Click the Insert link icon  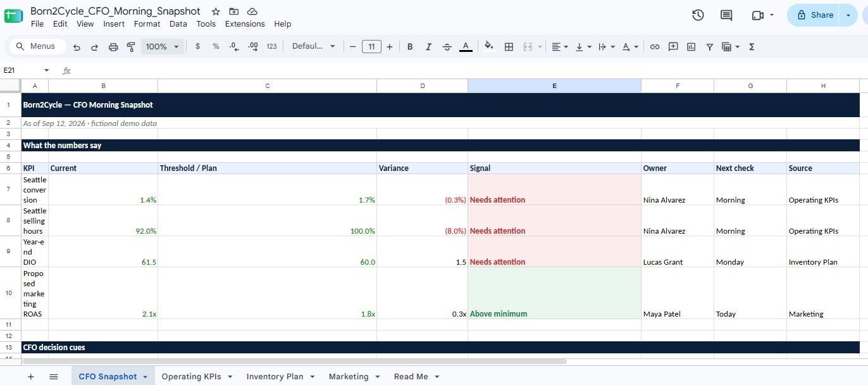(655, 47)
